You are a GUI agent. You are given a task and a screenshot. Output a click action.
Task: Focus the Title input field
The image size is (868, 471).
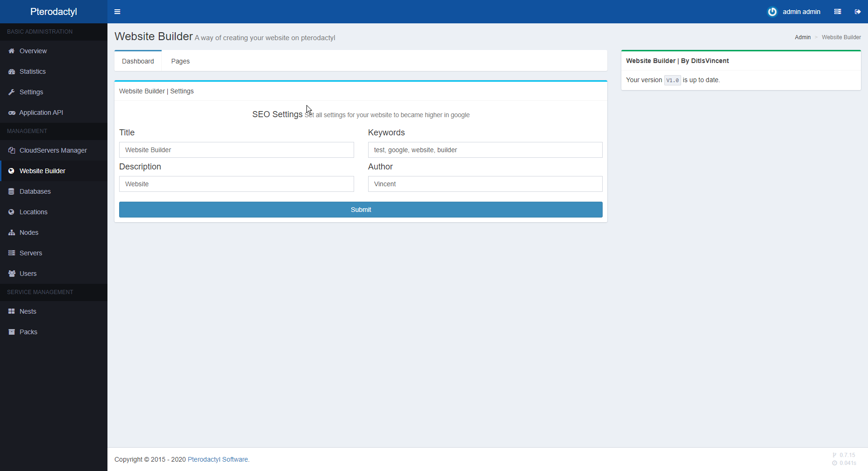coord(236,150)
